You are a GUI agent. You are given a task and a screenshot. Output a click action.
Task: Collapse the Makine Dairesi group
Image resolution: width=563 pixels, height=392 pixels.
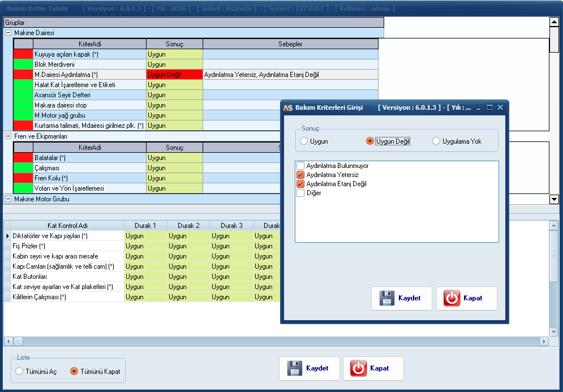[x=8, y=33]
